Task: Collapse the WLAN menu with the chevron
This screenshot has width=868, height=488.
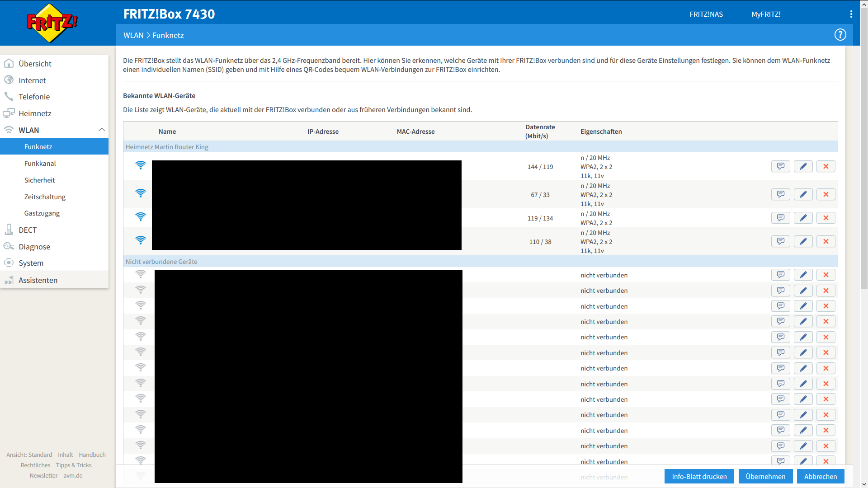Action: (x=102, y=130)
